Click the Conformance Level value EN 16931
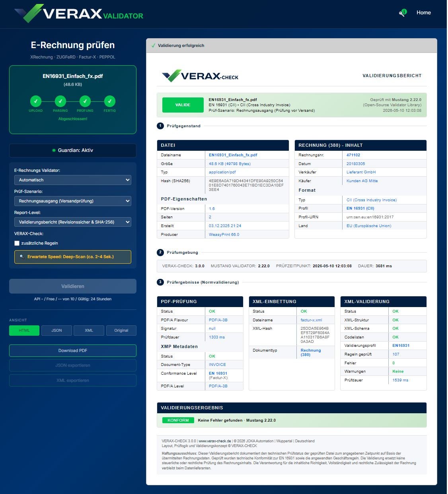 pos(218,373)
